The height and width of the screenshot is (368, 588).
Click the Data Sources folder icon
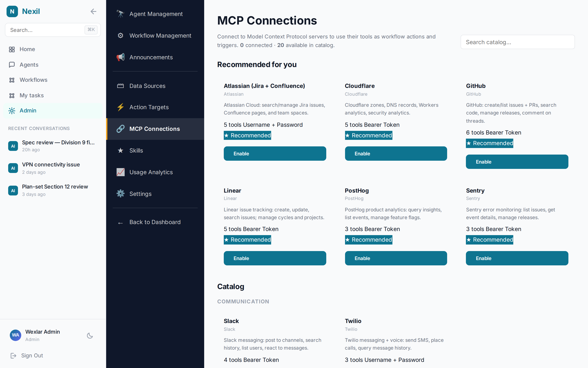point(120,86)
